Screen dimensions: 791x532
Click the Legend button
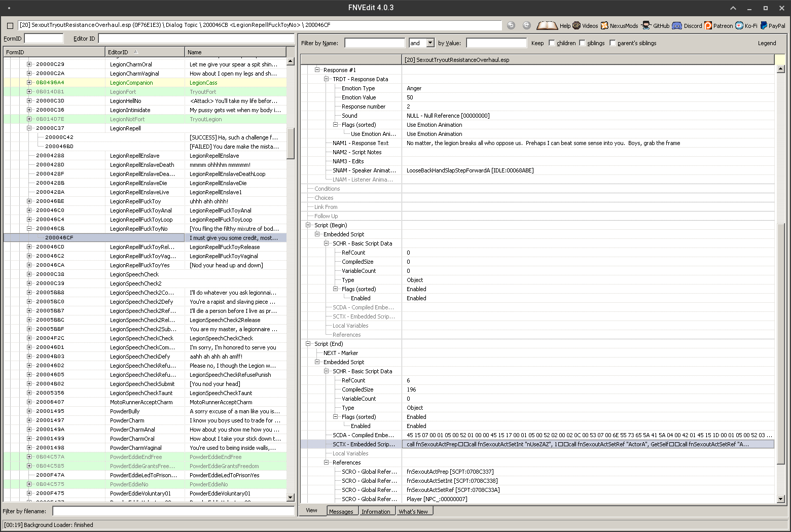tap(767, 43)
